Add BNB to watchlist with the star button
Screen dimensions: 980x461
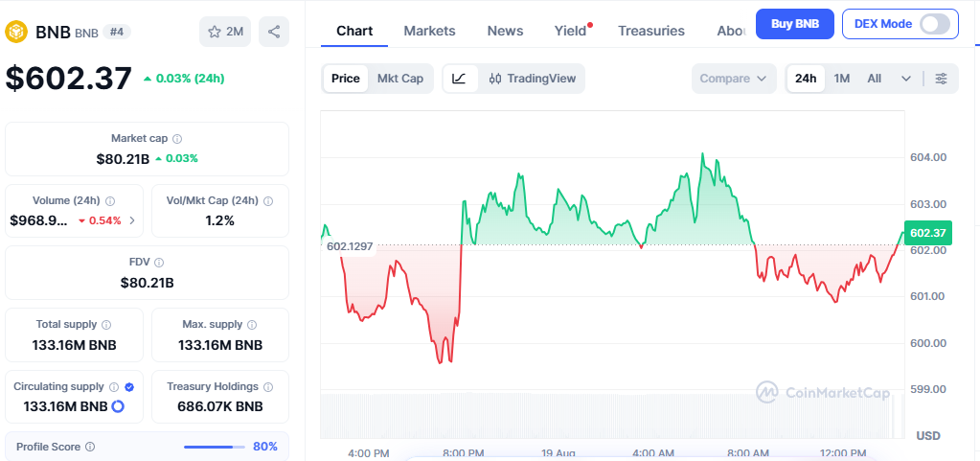click(225, 32)
